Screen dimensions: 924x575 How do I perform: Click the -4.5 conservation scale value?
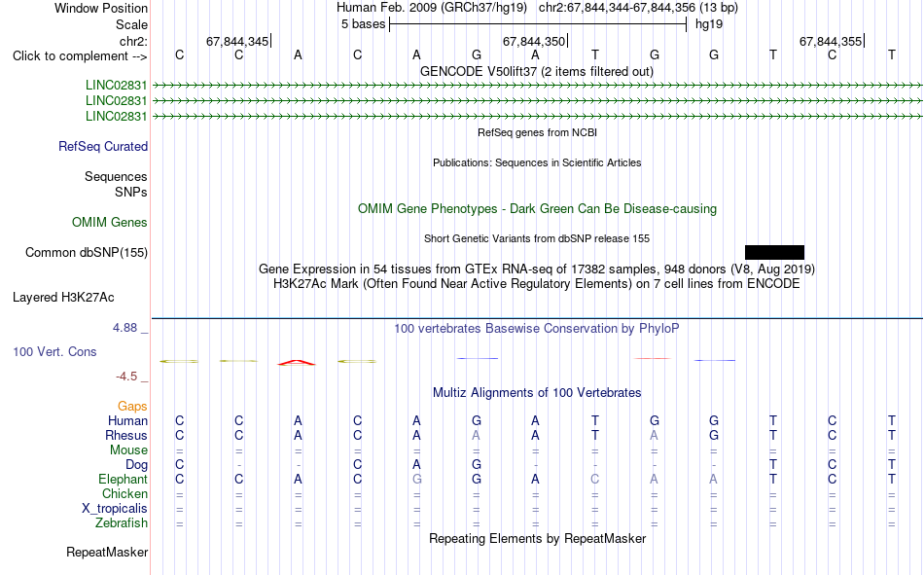tap(126, 377)
